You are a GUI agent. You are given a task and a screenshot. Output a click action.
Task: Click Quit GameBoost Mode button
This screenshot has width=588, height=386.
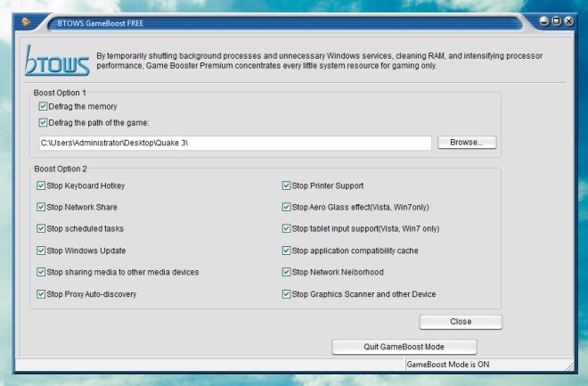coord(404,347)
